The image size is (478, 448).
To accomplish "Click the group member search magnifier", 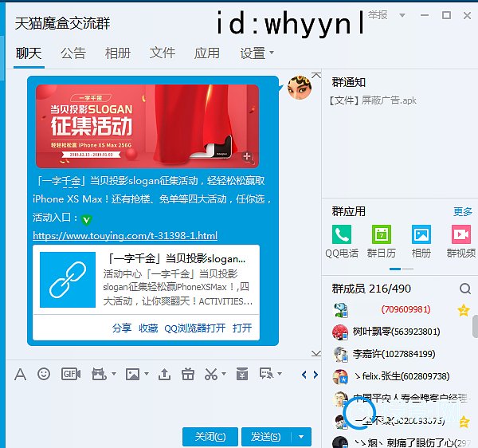I will tap(465, 289).
